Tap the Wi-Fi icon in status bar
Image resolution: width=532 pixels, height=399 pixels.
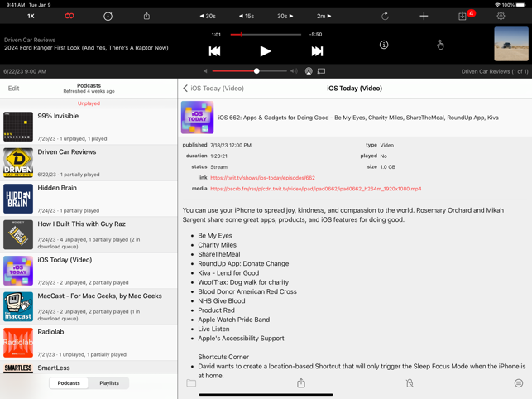point(497,5)
